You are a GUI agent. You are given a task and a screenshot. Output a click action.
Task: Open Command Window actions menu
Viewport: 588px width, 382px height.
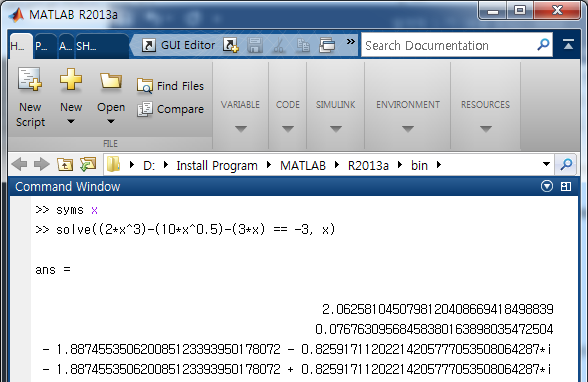pyautogui.click(x=547, y=186)
